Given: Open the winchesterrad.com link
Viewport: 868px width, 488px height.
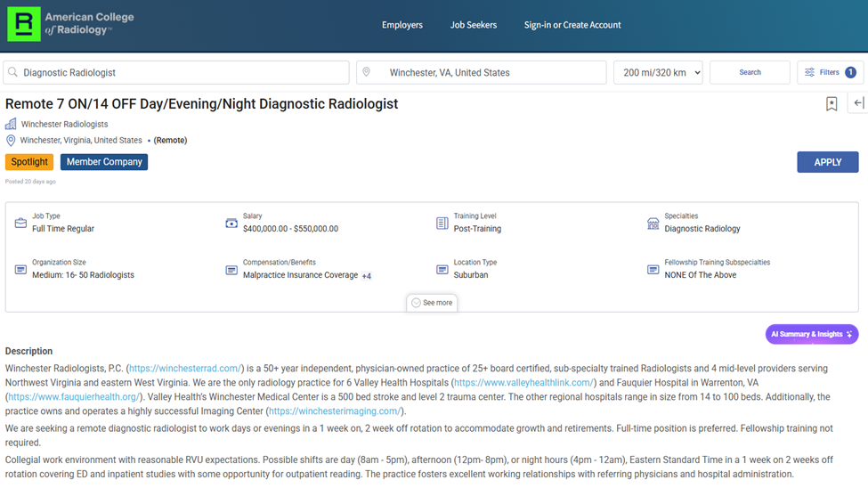Looking at the screenshot, I should click(185, 369).
